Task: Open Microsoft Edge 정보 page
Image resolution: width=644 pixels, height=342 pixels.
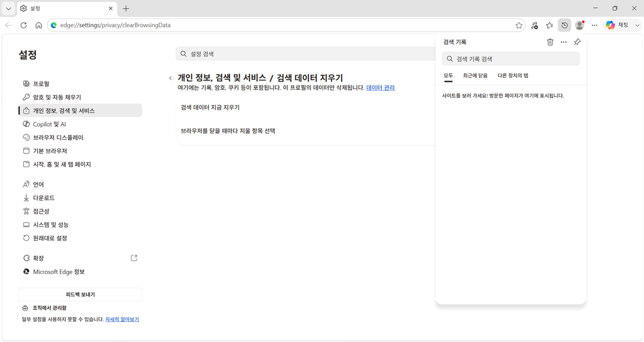Action: coord(80,272)
